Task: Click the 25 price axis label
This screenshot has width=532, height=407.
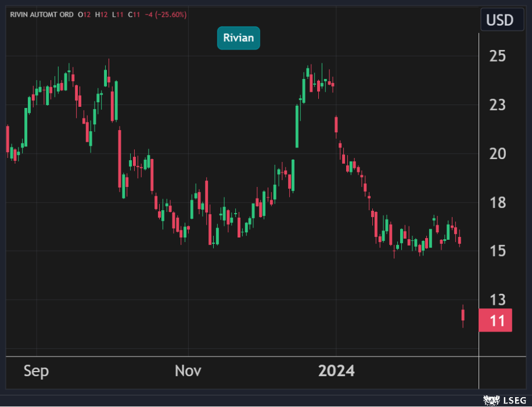Action: (497, 56)
